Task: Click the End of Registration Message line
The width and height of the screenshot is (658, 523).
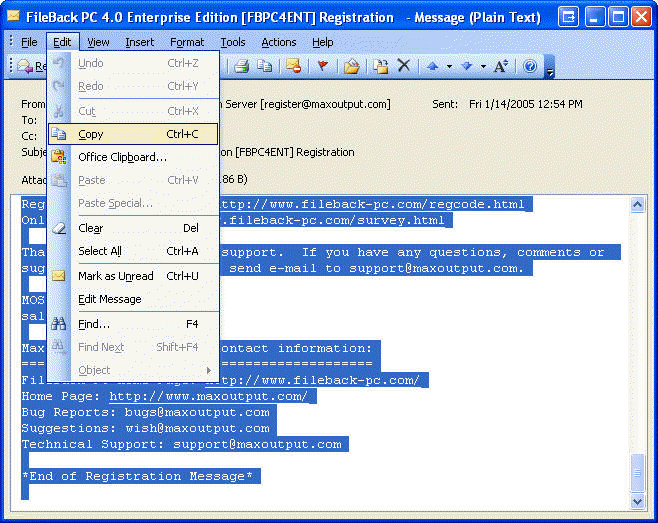Action: click(x=137, y=476)
